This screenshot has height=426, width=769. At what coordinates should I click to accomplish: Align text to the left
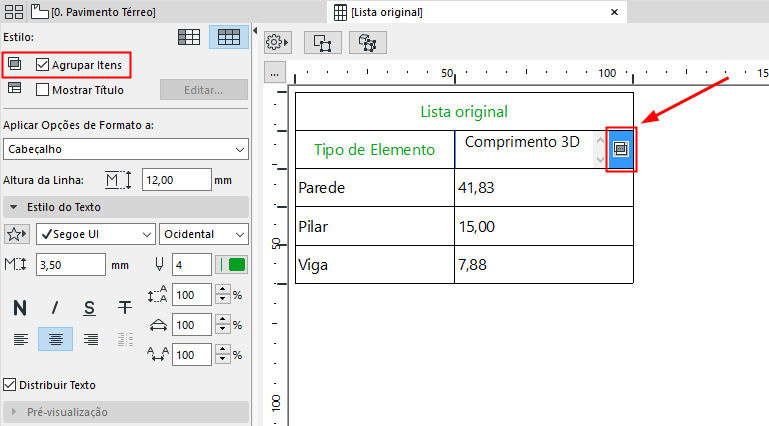coord(20,339)
